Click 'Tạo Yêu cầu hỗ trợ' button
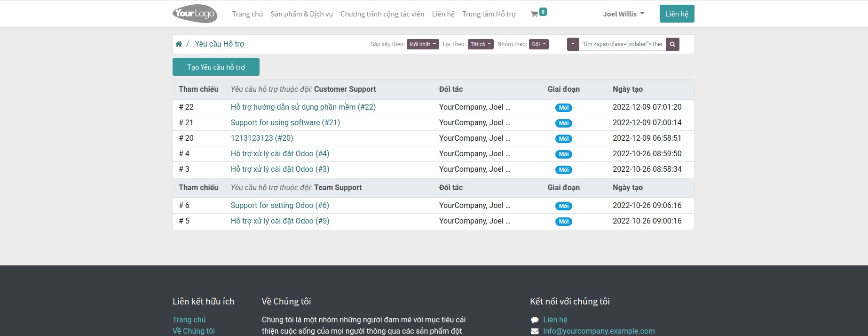Viewport: 868px width, 336px height. tap(216, 67)
